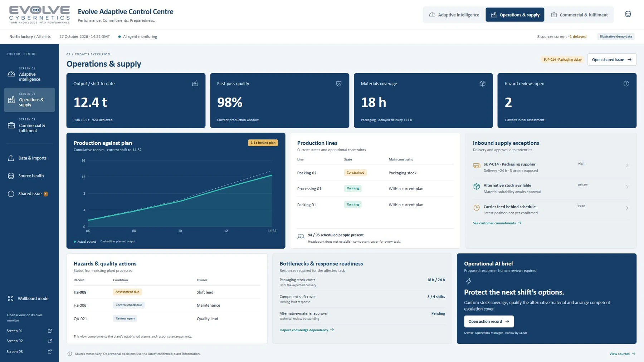The image size is (644, 362).
Task: Open Shared issue from the sidebar
Action: point(29,194)
